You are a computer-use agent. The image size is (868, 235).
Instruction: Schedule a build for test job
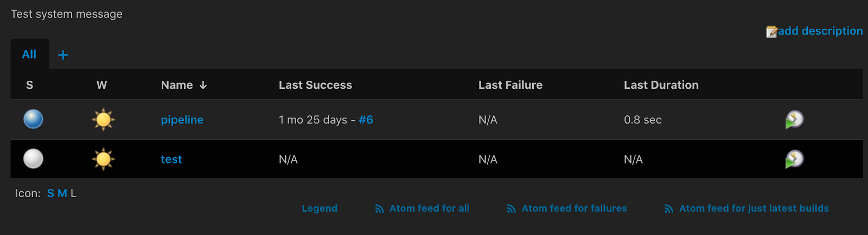click(x=794, y=159)
